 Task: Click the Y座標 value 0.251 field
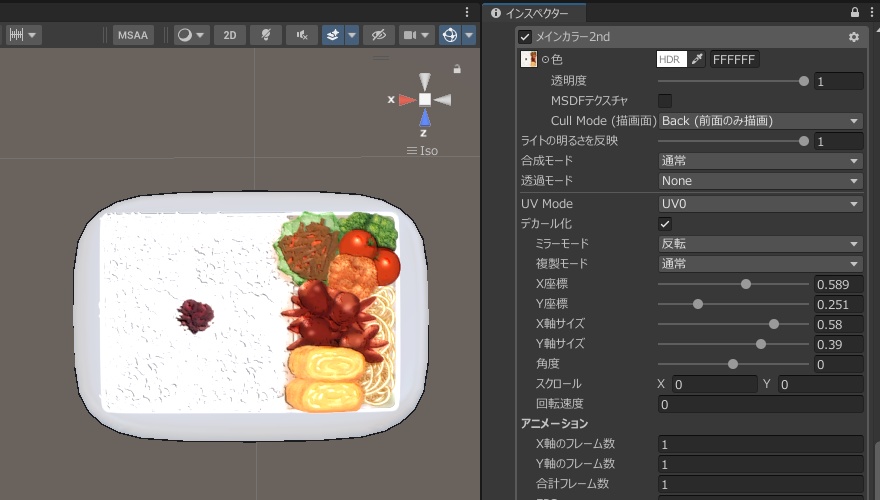click(x=838, y=304)
